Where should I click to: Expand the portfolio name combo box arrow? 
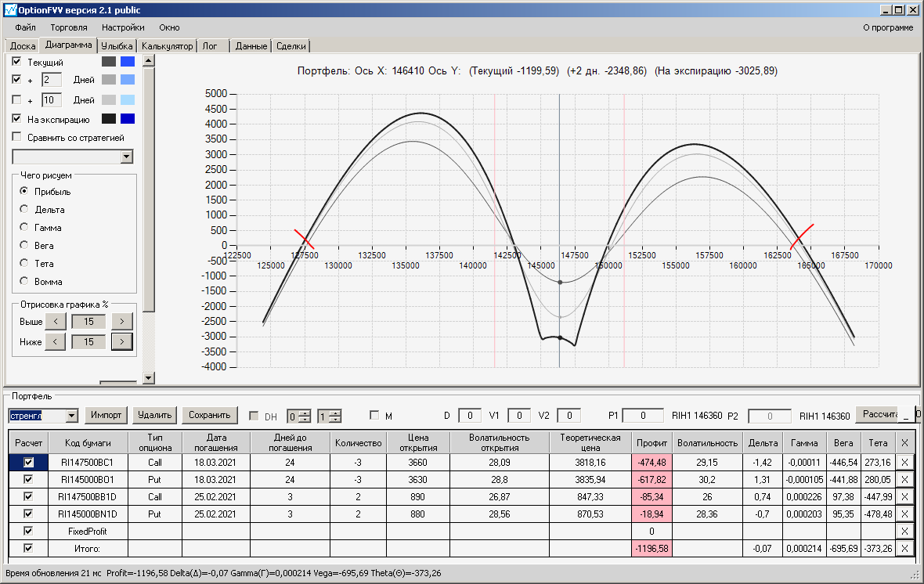pyautogui.click(x=72, y=416)
